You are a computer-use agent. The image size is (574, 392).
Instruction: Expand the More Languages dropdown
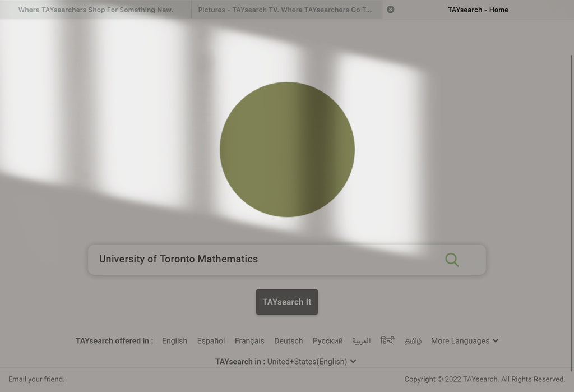(x=464, y=341)
